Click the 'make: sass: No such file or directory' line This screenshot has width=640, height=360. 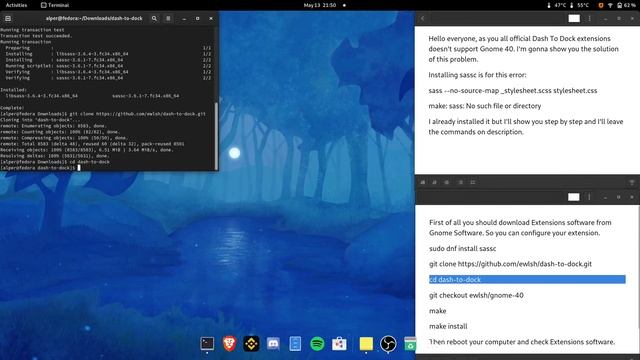(x=484, y=106)
